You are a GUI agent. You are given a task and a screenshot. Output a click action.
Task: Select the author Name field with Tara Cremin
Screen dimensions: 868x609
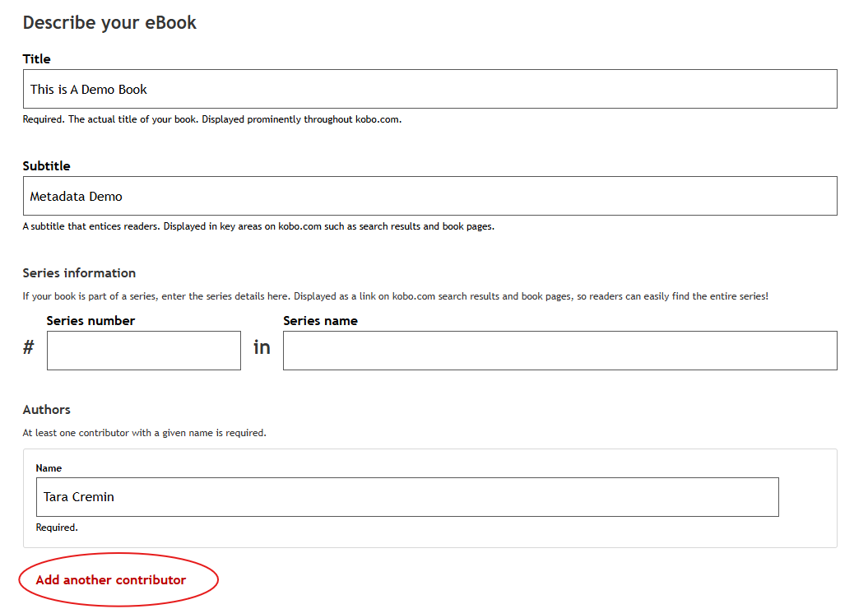[407, 497]
